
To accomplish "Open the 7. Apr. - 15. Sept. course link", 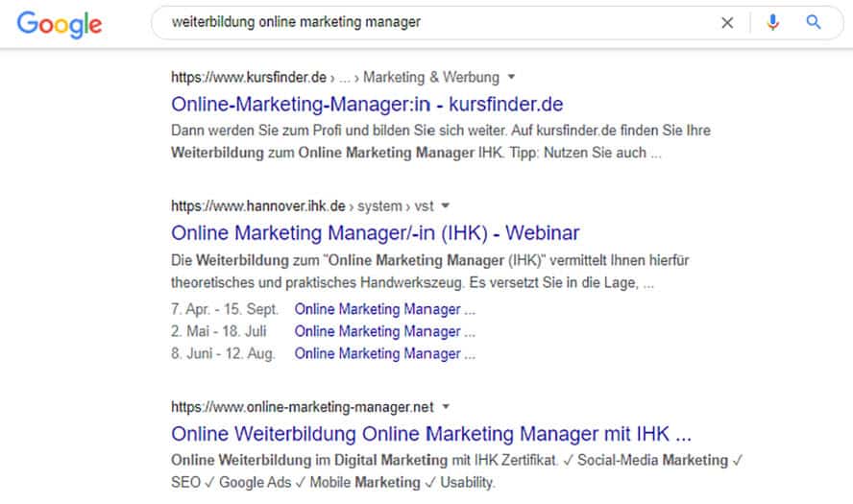I will click(x=385, y=309).
